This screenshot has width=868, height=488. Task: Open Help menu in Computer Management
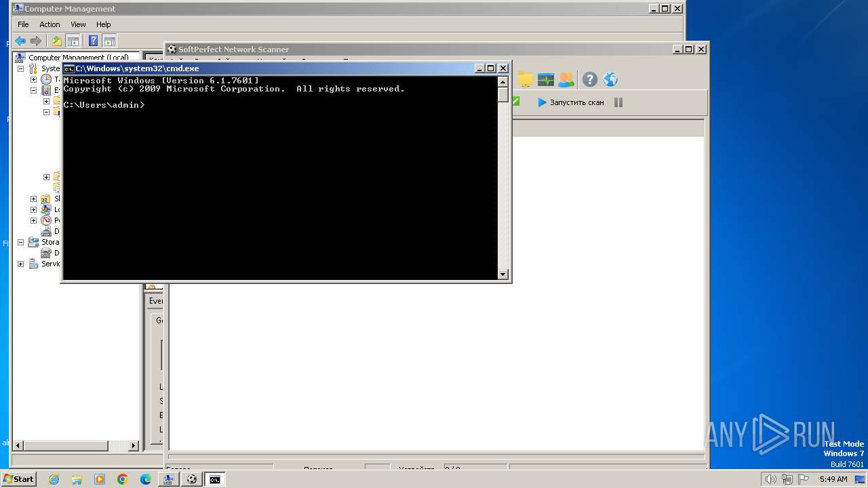pos(104,24)
